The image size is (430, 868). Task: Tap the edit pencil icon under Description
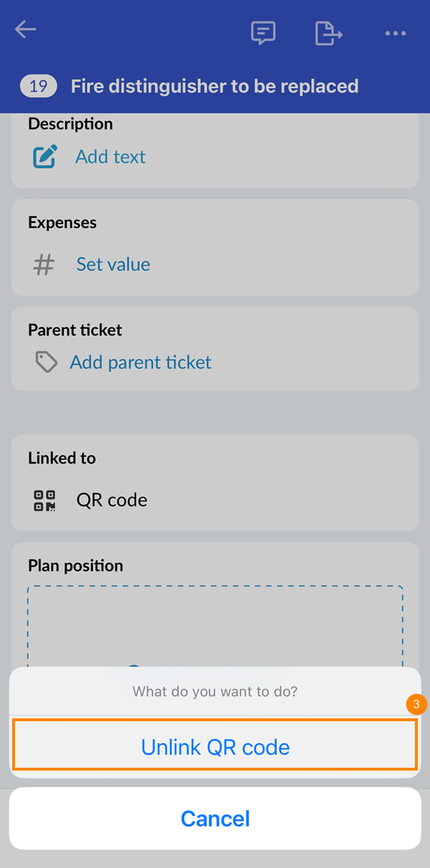(x=45, y=157)
